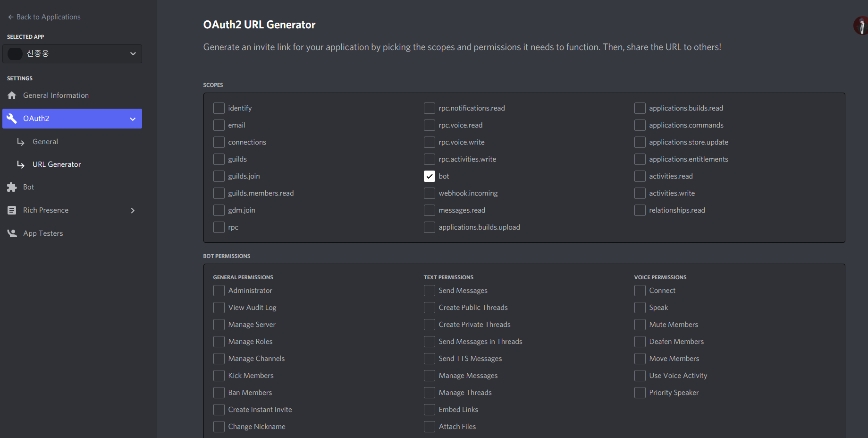Enable the identify scope

[x=219, y=108]
